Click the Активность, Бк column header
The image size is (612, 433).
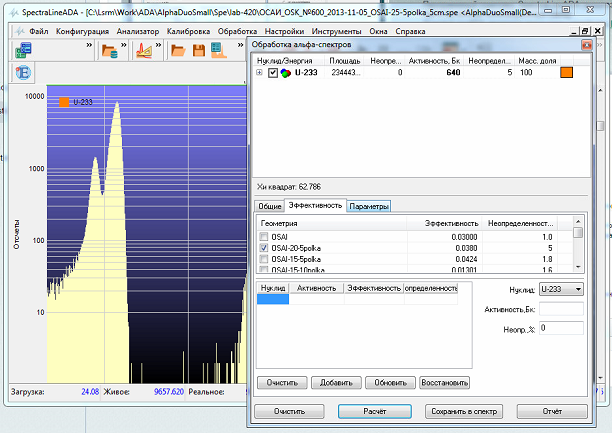[x=434, y=61]
